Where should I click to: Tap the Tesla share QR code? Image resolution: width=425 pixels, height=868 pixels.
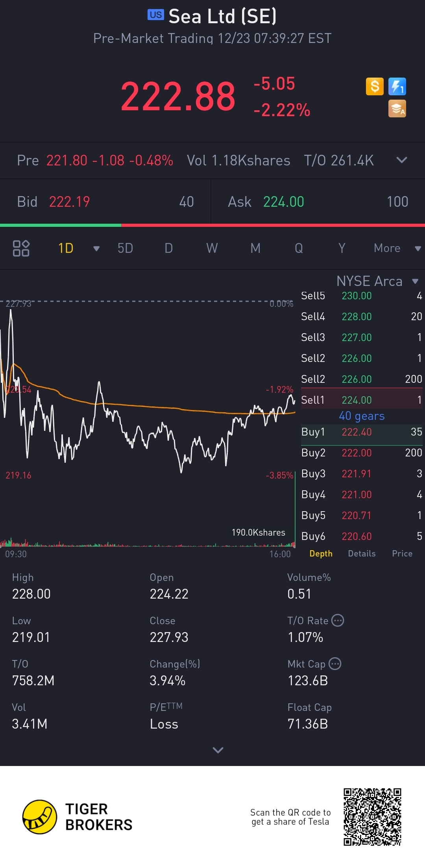pos(372,817)
